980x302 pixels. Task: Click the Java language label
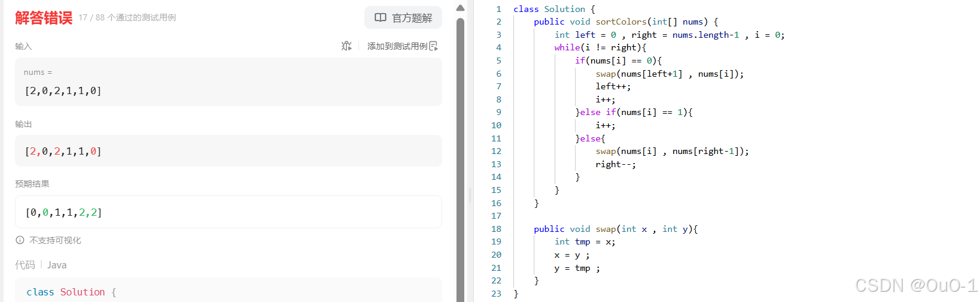click(x=57, y=265)
